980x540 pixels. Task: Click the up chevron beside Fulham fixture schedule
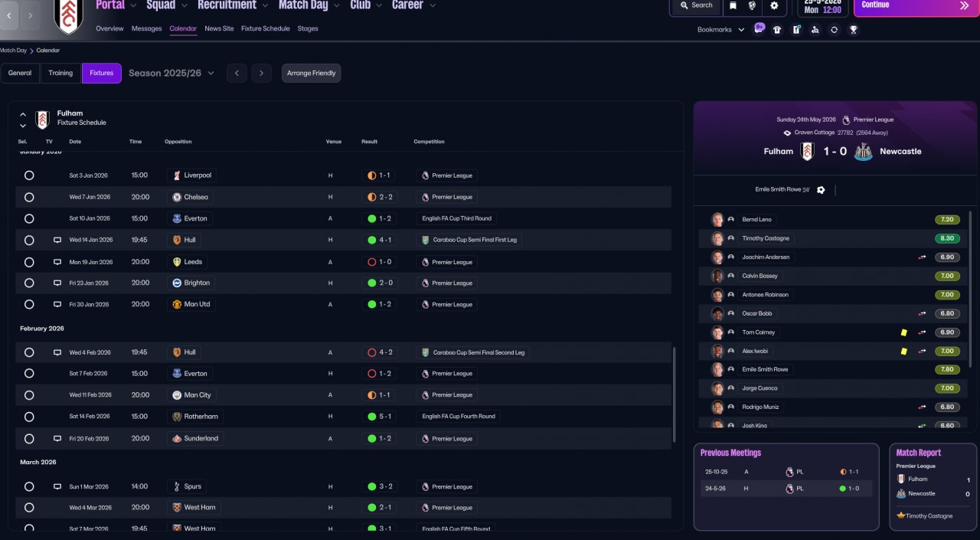click(x=23, y=114)
